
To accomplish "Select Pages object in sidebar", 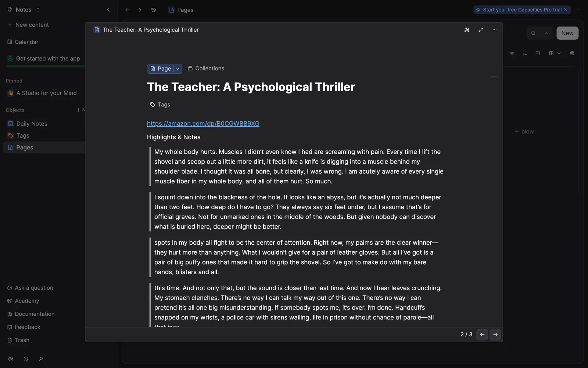I will (x=44, y=147).
